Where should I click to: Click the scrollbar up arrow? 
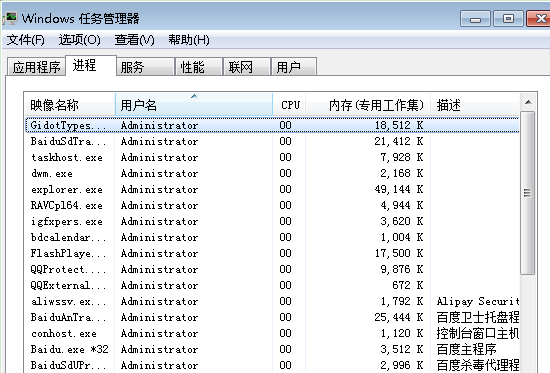(x=528, y=102)
